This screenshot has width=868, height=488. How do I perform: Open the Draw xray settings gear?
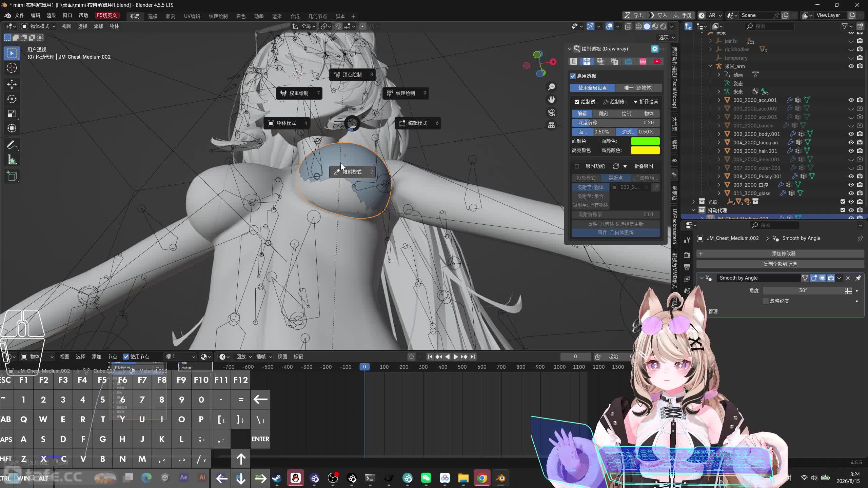[655, 49]
